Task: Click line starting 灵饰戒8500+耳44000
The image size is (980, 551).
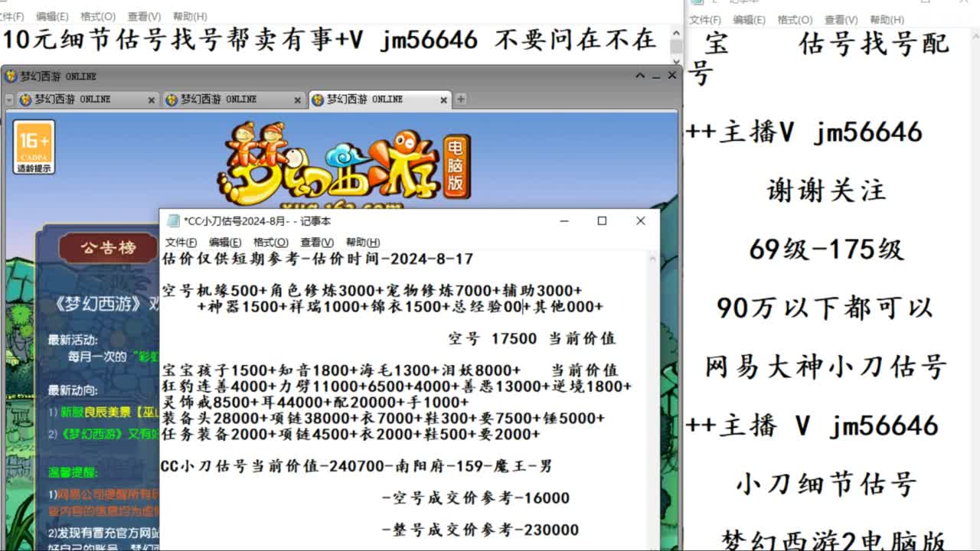Action: tap(315, 403)
